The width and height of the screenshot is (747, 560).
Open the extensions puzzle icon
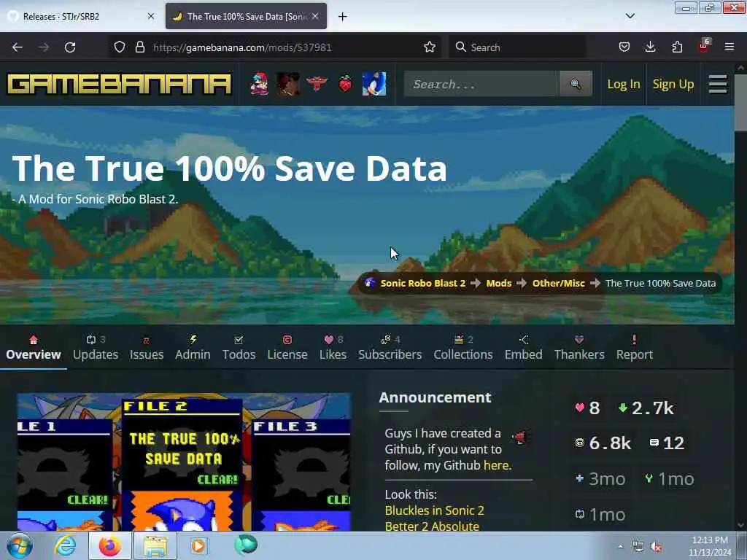677,47
